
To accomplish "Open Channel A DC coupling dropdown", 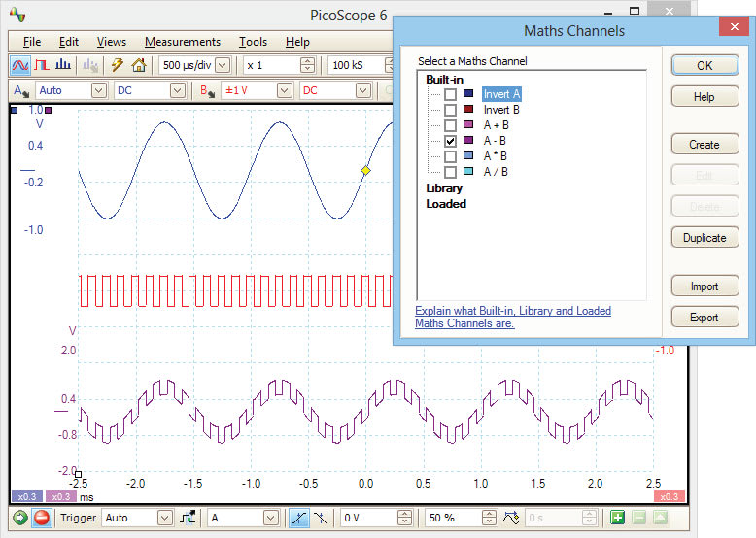I will [x=178, y=90].
